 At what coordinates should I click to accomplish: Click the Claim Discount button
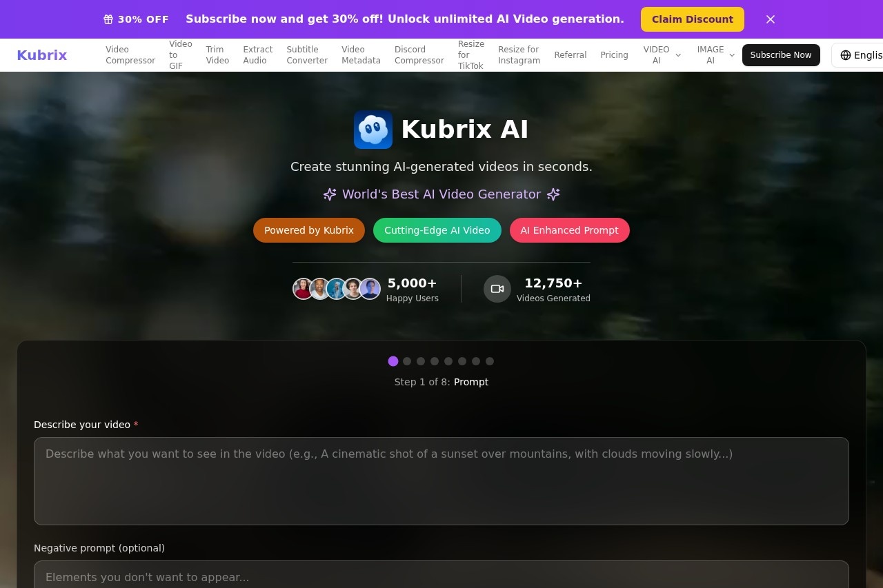[692, 19]
